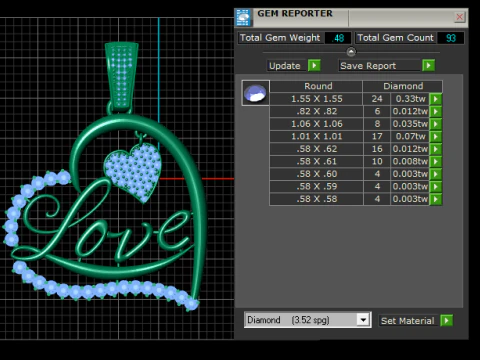The height and width of the screenshot is (360, 480).
Task: Select the .58 X .59 size cell
Action: click(x=316, y=186)
